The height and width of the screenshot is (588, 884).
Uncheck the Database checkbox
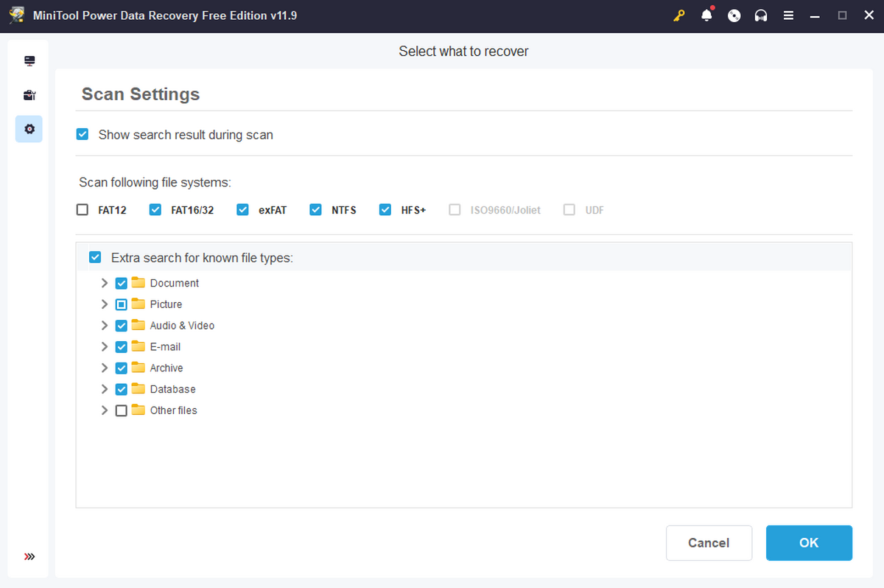122,390
